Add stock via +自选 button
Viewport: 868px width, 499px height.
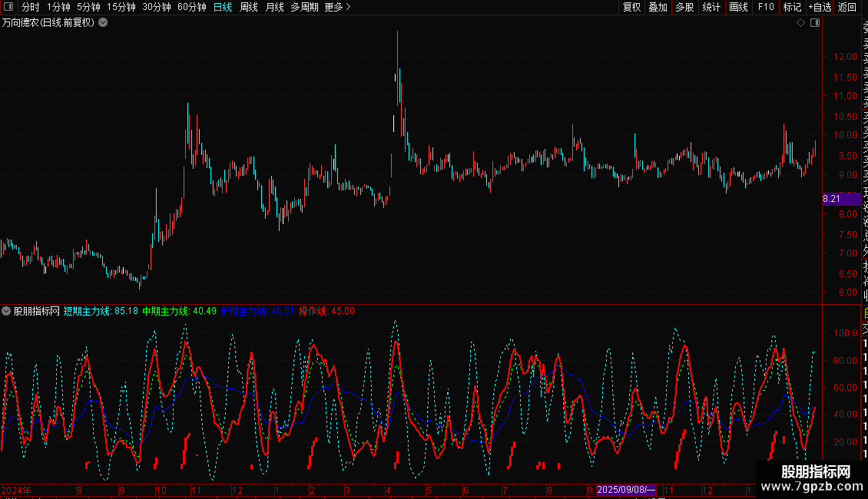tap(820, 7)
